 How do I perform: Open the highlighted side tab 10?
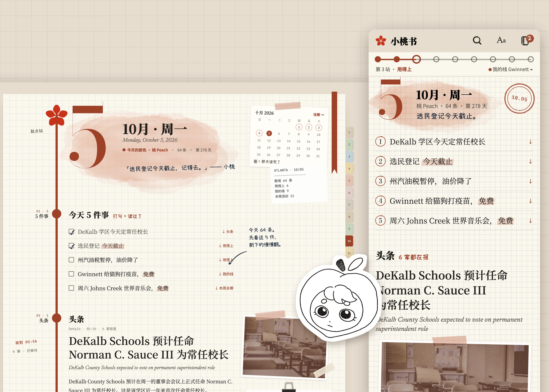coord(349,241)
